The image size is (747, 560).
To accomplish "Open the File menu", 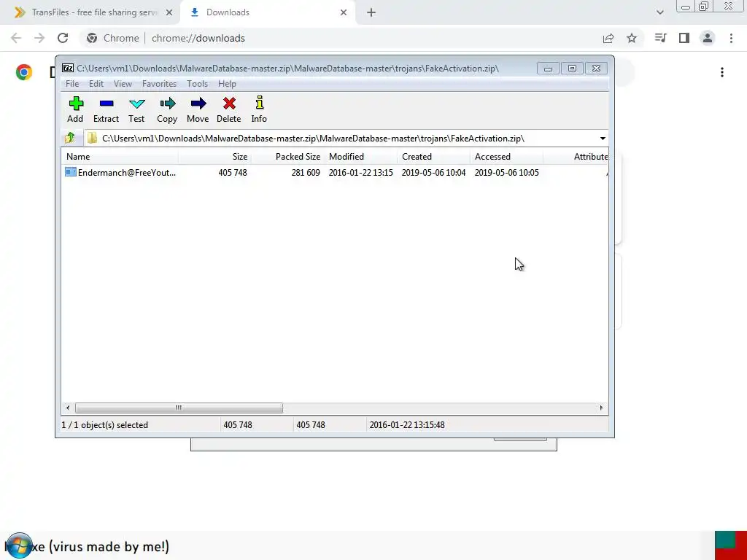I will click(72, 84).
